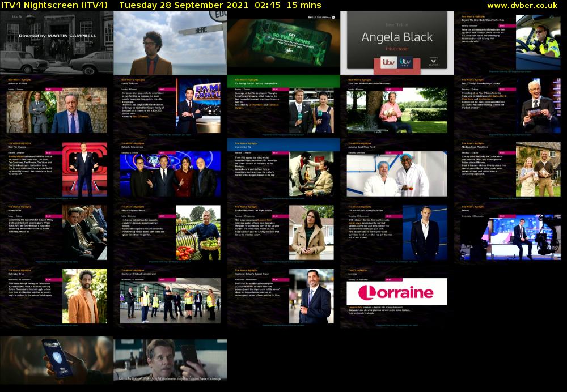The image size is (567, 392).
Task: Open The Martin Lewis Money Show Live frame
Action: [x=397, y=233]
